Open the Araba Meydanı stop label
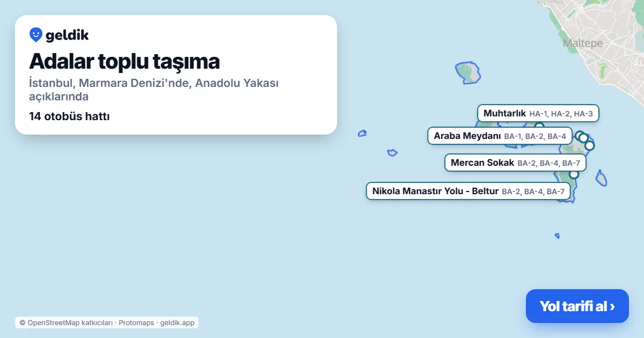644x338 pixels. point(500,136)
